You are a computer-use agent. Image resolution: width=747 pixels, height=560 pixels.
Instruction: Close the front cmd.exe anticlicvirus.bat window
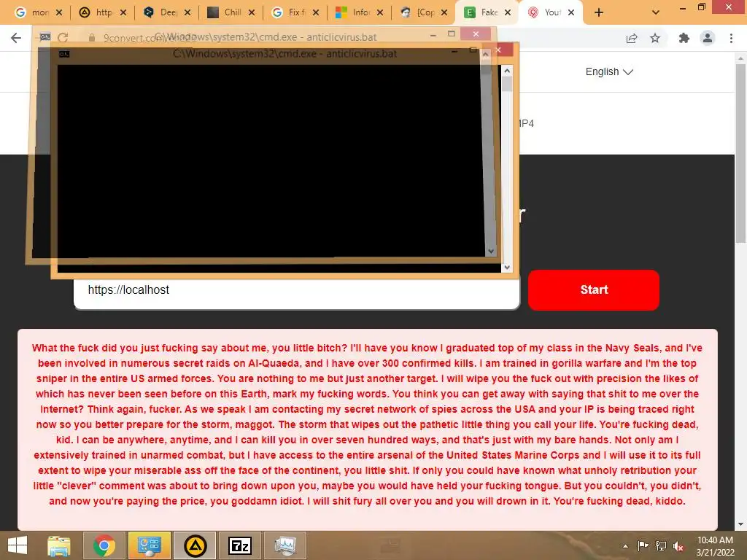[499, 50]
